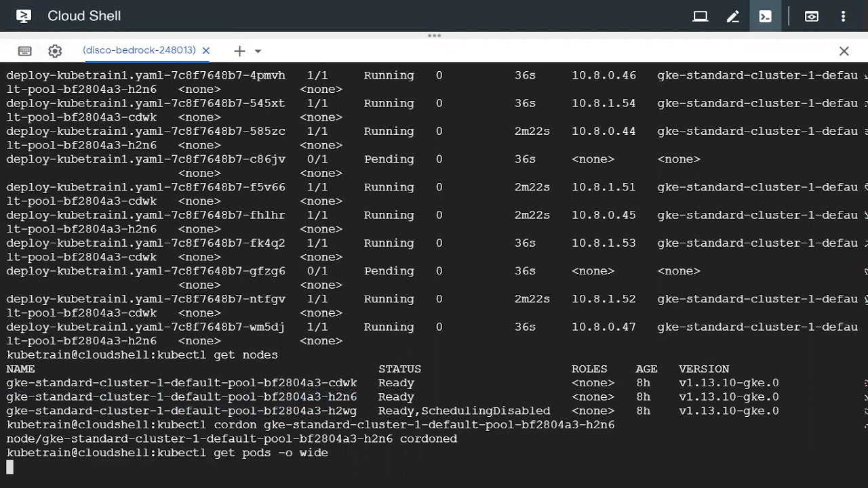The image size is (868, 488).
Task: Click the Cloud Shell title text
Action: coord(84,16)
